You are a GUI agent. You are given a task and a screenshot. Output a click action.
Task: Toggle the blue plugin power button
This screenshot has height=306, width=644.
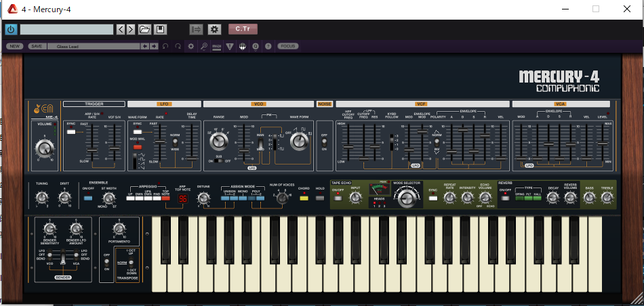click(x=11, y=30)
